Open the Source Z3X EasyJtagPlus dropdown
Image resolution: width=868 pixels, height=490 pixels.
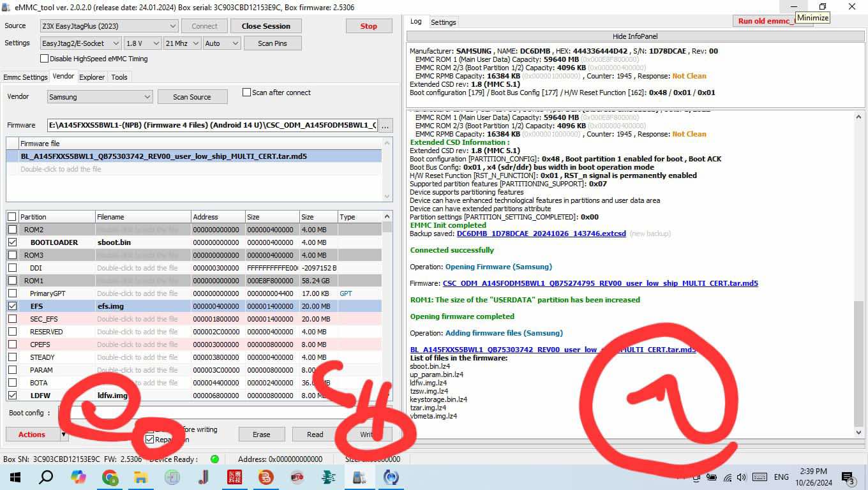pyautogui.click(x=108, y=26)
